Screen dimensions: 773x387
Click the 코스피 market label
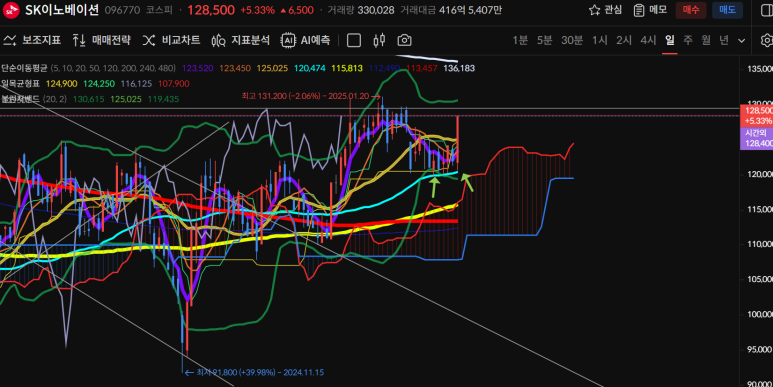159,10
